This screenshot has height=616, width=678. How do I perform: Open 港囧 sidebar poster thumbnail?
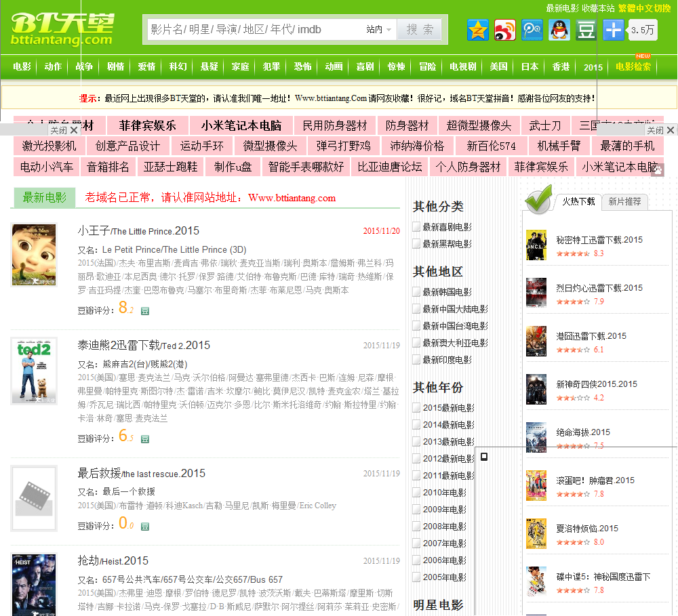(x=536, y=341)
